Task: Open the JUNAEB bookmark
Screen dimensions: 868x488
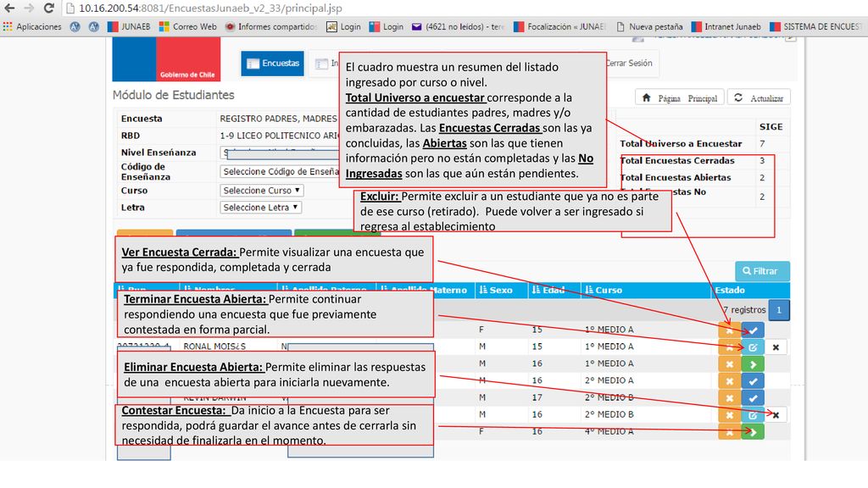Action: coord(129,26)
